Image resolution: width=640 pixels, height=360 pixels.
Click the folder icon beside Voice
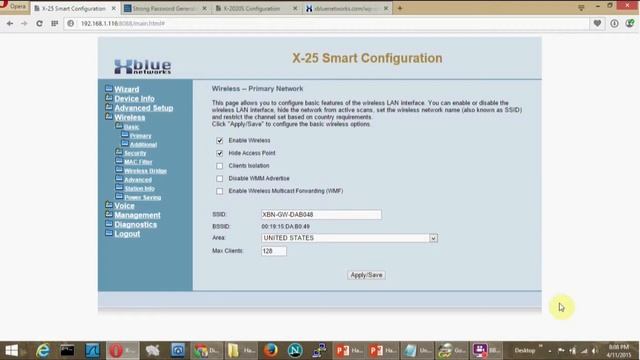(109, 205)
